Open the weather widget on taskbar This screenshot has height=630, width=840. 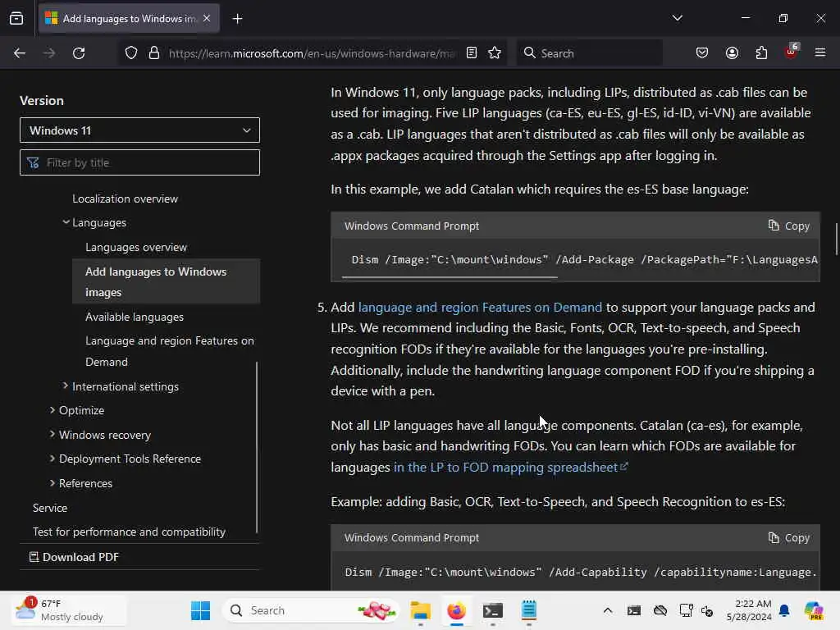click(x=69, y=610)
